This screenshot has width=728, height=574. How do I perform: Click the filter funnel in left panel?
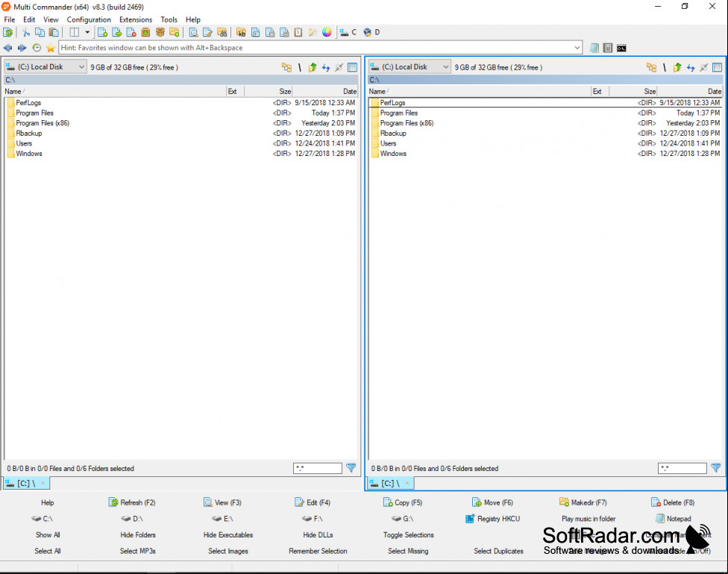tap(351, 468)
